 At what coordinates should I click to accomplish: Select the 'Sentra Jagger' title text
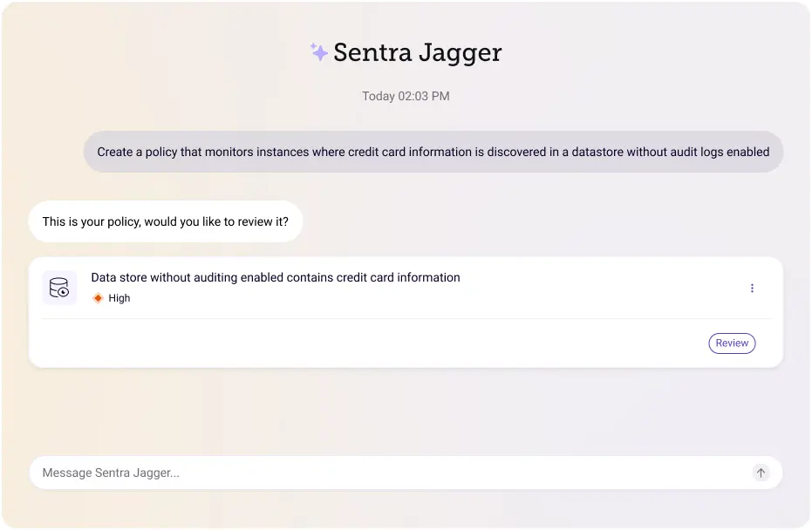[x=418, y=52]
